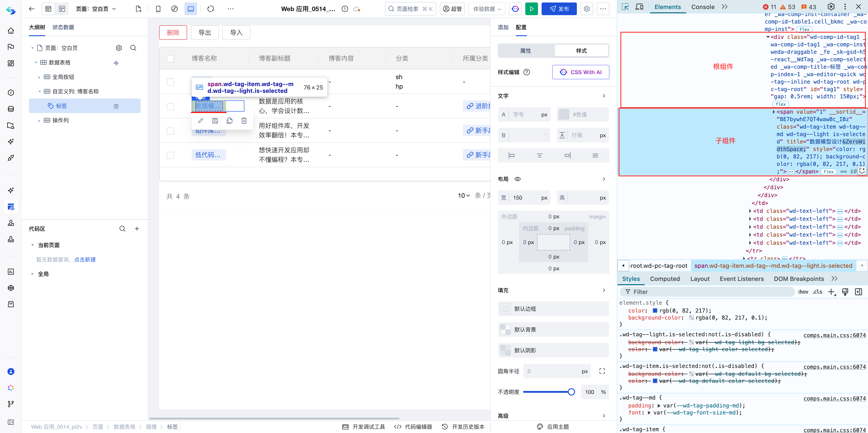Open Event Listeners tab

741,279
